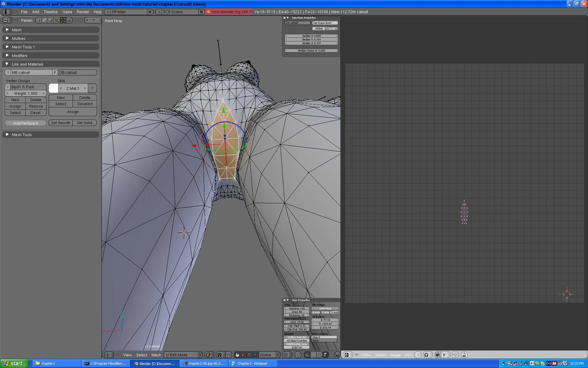Click the Set Smooth button
Screen dimensions: 588x368
coord(61,123)
